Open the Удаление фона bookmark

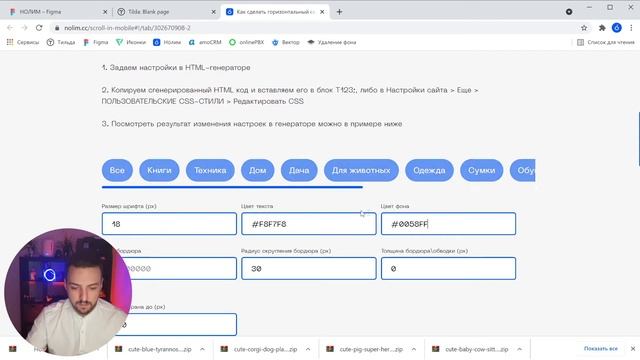tap(331, 42)
